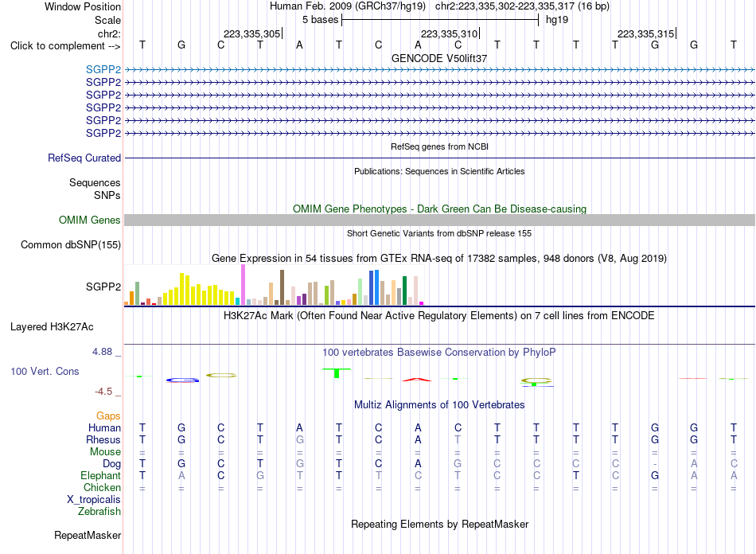
Task: Open the Layered H3K27Ac track label
Action: [x=52, y=327]
